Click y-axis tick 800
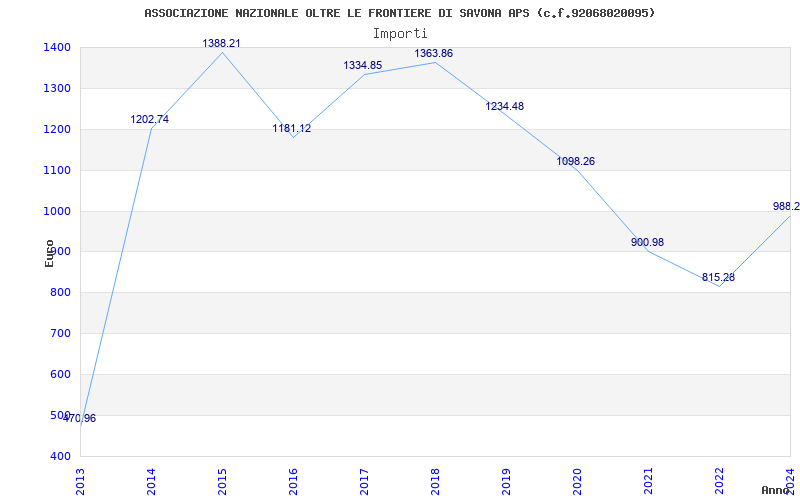 point(61,293)
